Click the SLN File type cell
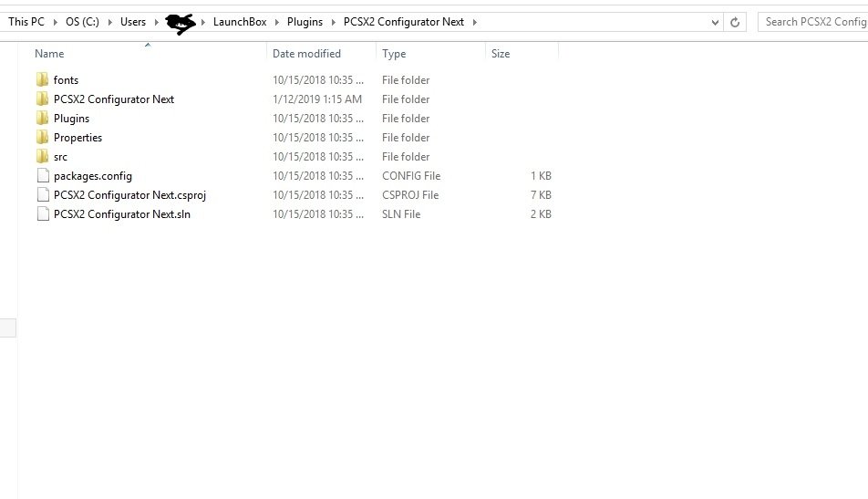 pyautogui.click(x=401, y=213)
